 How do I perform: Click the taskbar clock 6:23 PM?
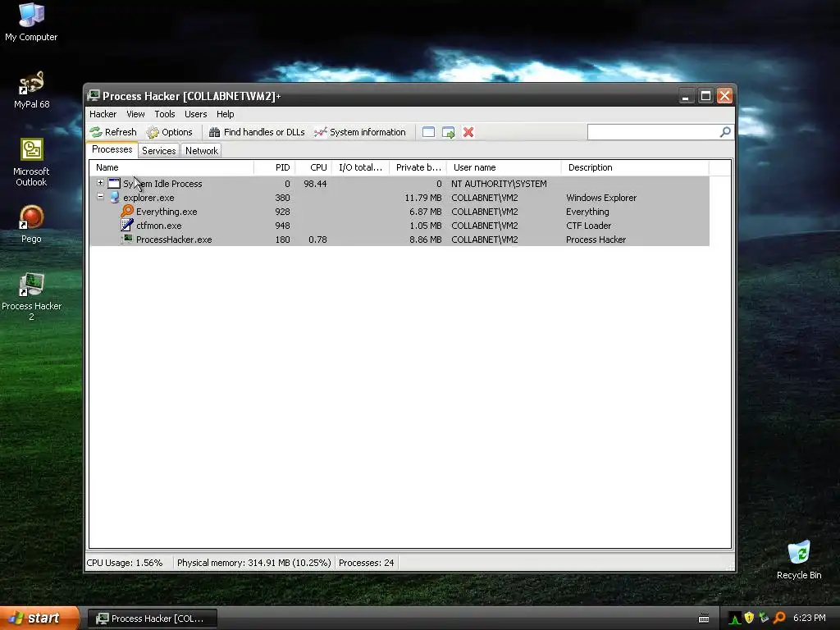(809, 619)
